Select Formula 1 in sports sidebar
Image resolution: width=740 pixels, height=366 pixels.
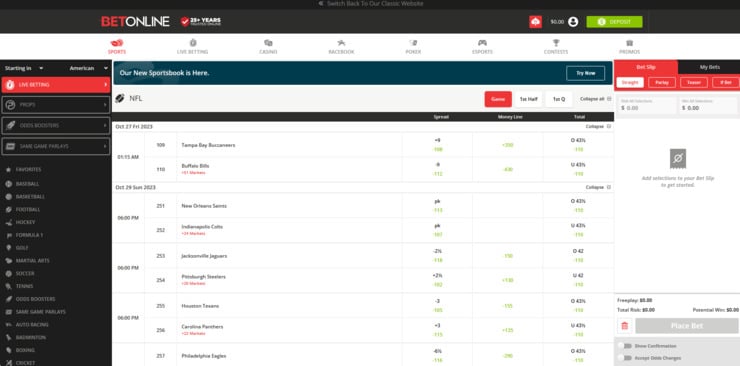(29, 235)
